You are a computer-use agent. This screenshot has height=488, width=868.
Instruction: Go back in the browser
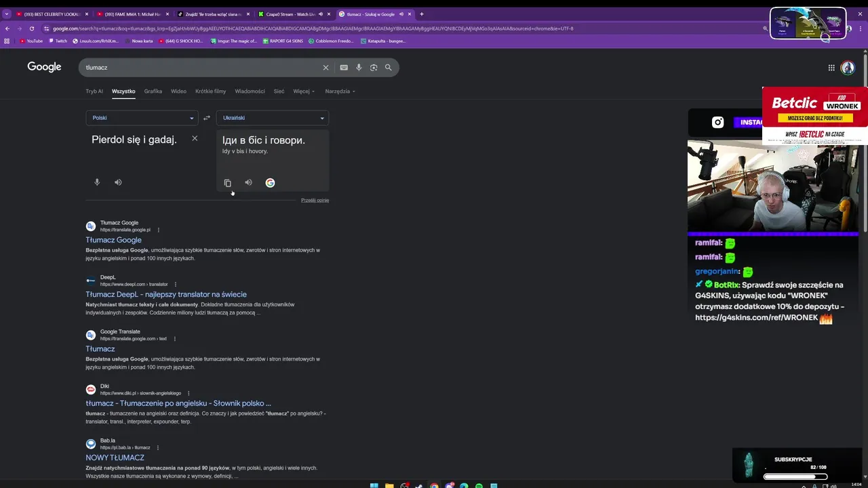click(x=7, y=28)
